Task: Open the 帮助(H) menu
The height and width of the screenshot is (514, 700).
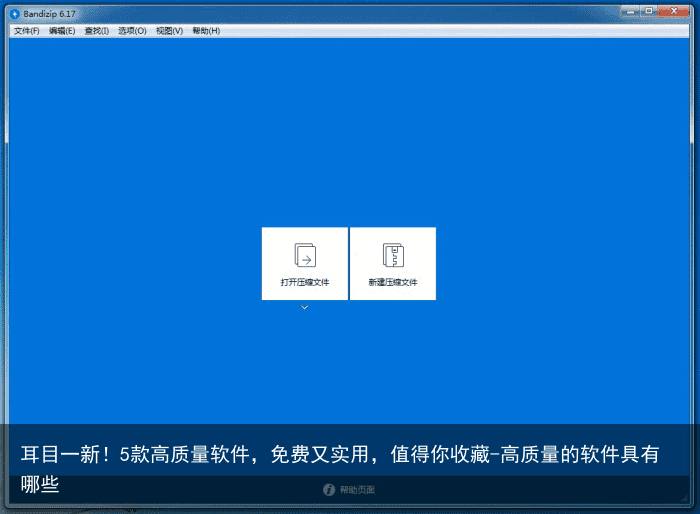Action: click(x=206, y=31)
